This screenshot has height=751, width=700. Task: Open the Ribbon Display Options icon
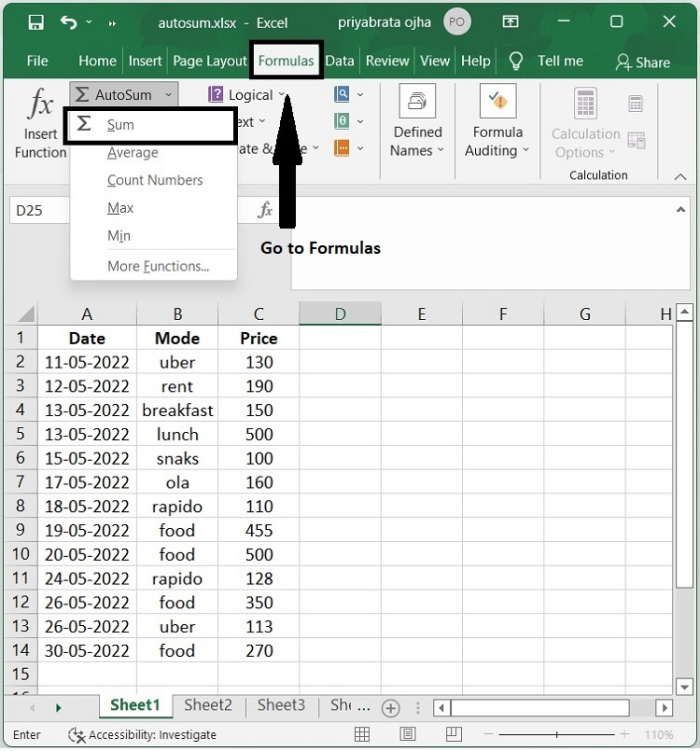pyautogui.click(x=510, y=22)
